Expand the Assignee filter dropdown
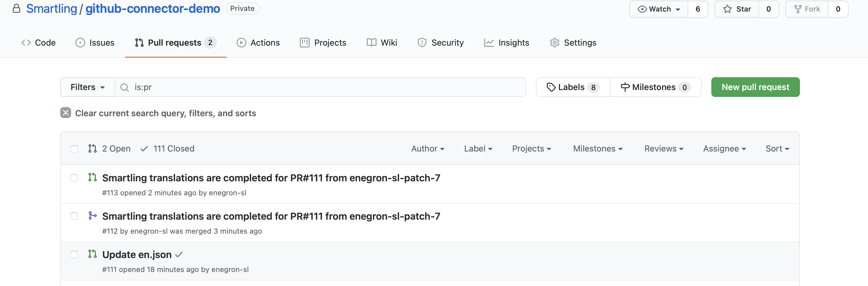Screen dimensions: 868x286 point(724,149)
